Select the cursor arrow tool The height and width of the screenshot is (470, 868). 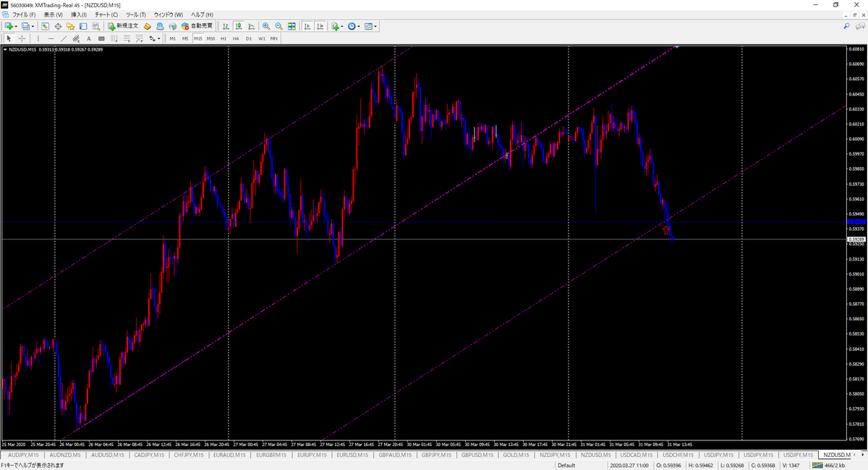(9, 38)
